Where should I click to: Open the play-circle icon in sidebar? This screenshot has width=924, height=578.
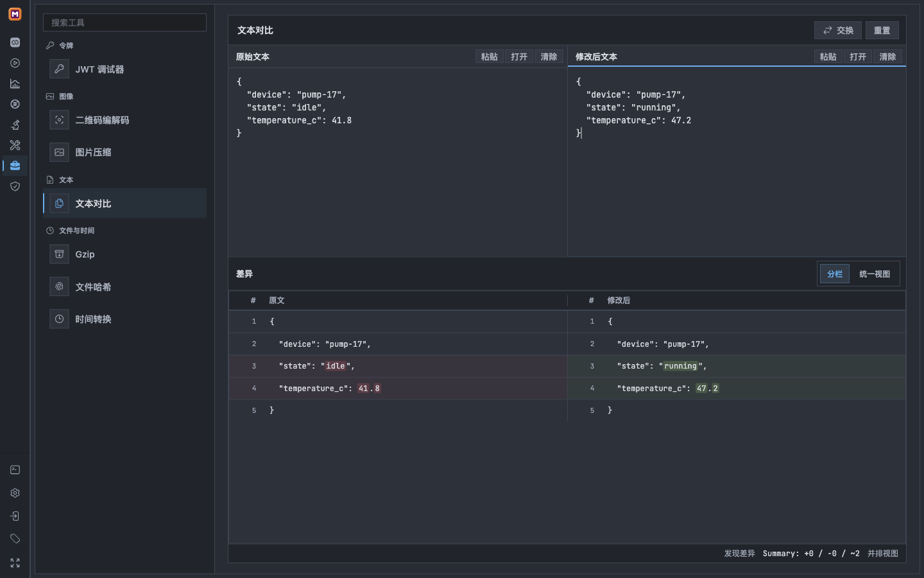tap(15, 63)
